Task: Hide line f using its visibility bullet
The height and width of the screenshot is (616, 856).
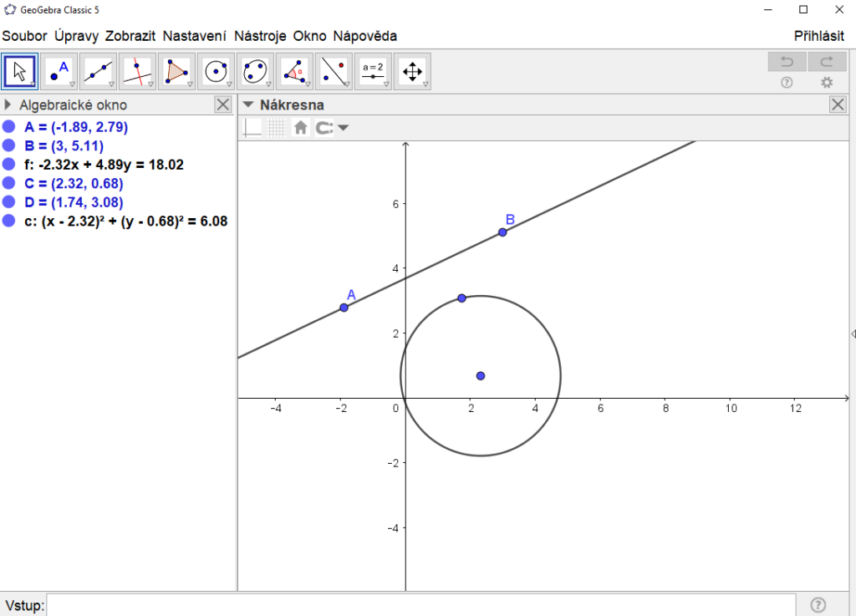Action: [x=9, y=165]
